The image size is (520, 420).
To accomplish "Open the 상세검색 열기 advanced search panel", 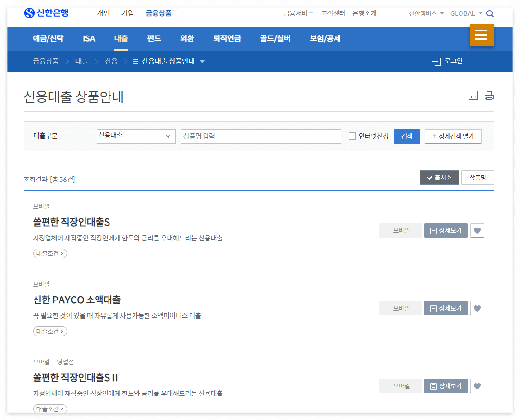I will pos(453,136).
